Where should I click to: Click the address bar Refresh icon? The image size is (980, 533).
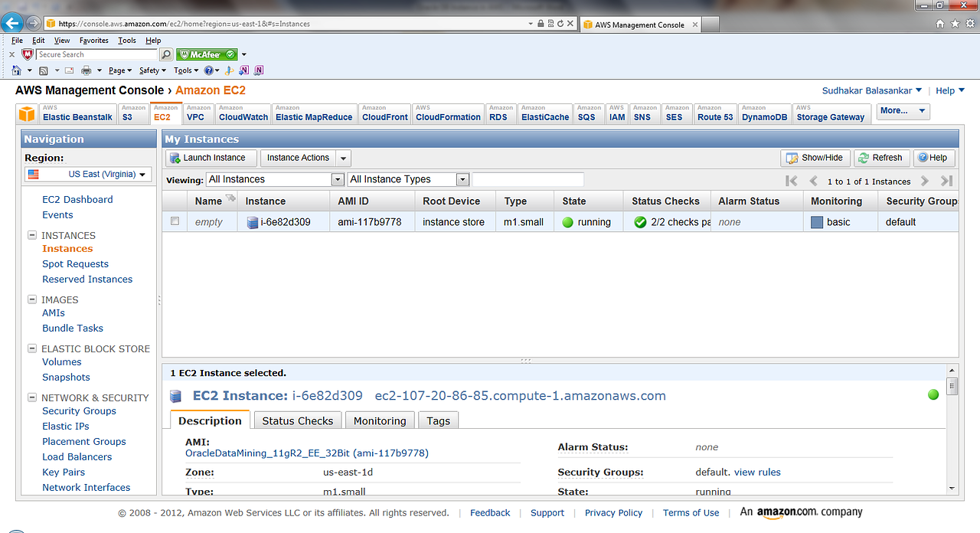561,24
